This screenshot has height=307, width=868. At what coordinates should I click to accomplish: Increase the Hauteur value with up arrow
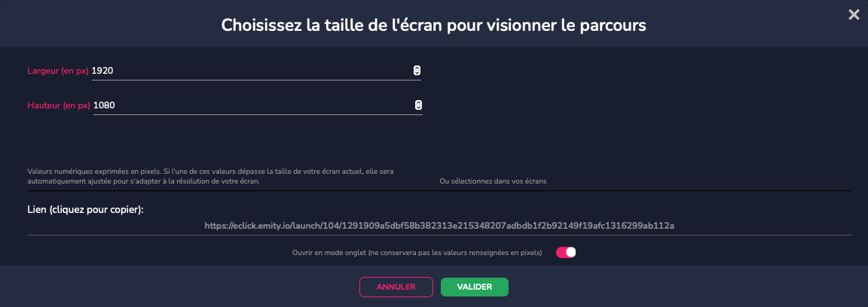[418, 103]
